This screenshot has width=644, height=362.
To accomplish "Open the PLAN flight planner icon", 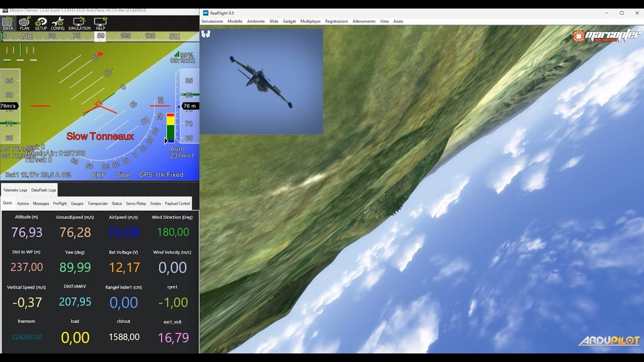I will pos(24,23).
